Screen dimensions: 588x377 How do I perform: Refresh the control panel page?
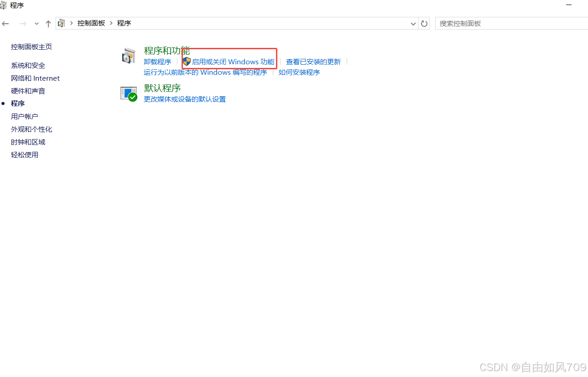(x=424, y=23)
